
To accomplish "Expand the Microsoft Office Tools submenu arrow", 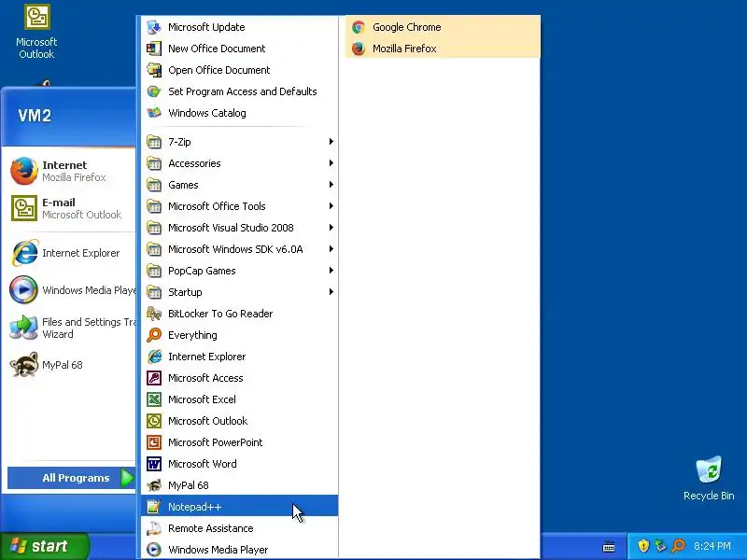I will pos(331,205).
